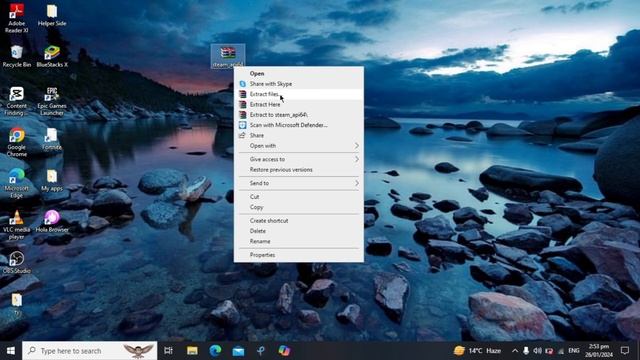
Task: Select OBS Studio desktop shortcut
Action: (x=16, y=262)
